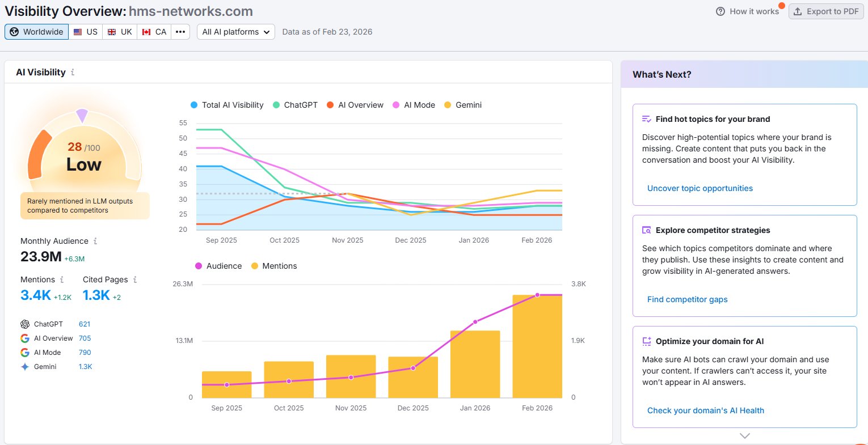This screenshot has height=445, width=868.
Task: Click the Sep 2025 mentions bar
Action: coord(226,384)
